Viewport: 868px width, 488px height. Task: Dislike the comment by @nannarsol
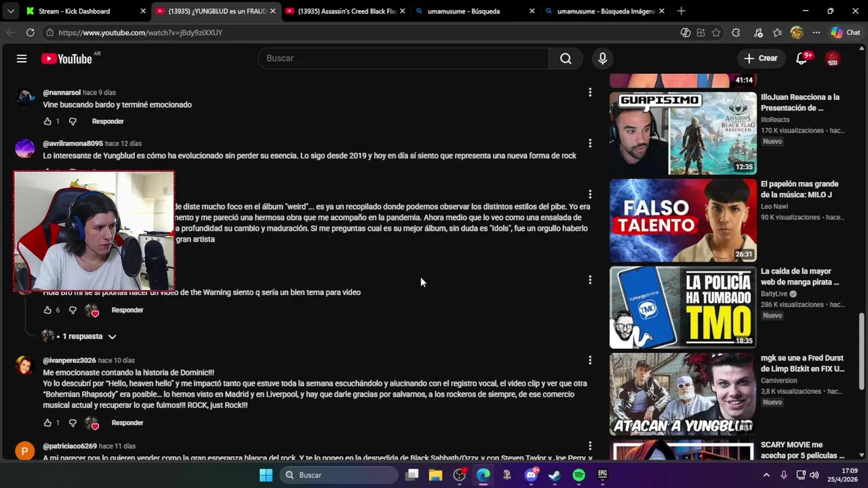(73, 121)
